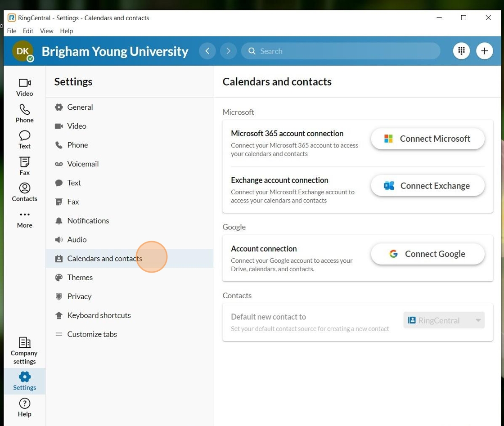Open the Phone section in left sidebar
The height and width of the screenshot is (426, 504).
point(24,113)
